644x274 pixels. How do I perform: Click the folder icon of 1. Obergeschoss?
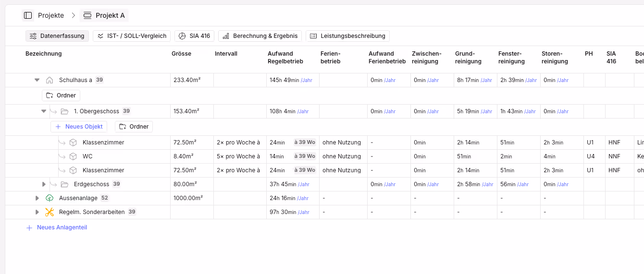point(65,111)
